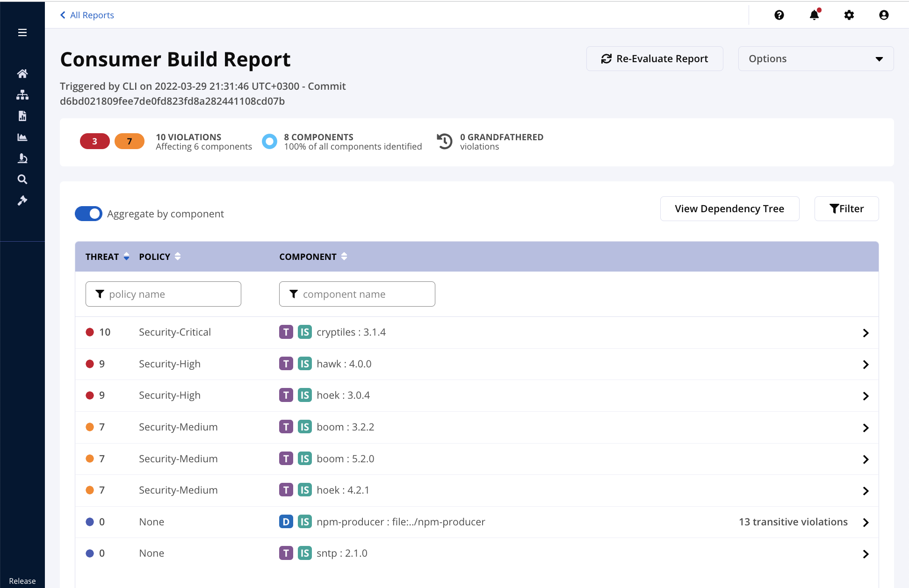Open the hamburger menu in the sidebar
This screenshot has width=909, height=588.
pos(22,33)
